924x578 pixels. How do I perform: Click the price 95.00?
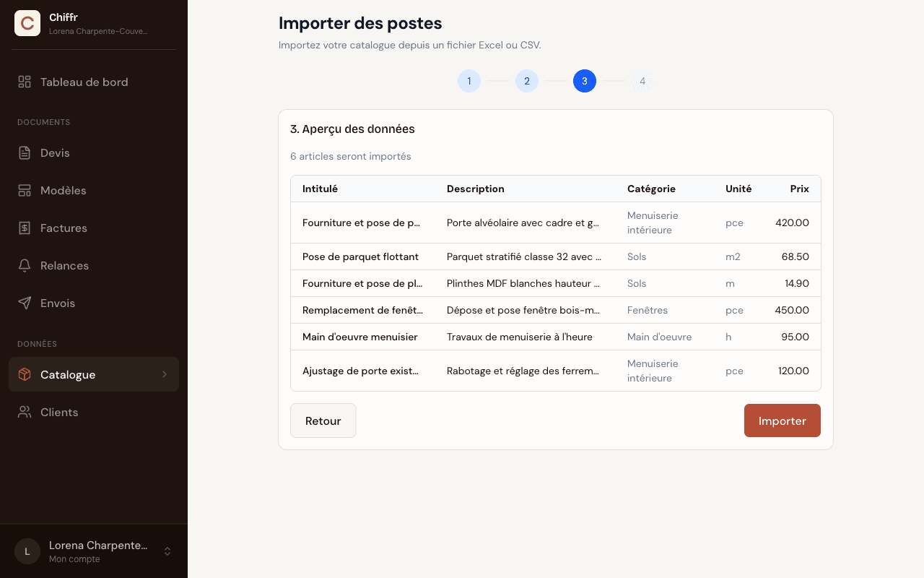796,337
